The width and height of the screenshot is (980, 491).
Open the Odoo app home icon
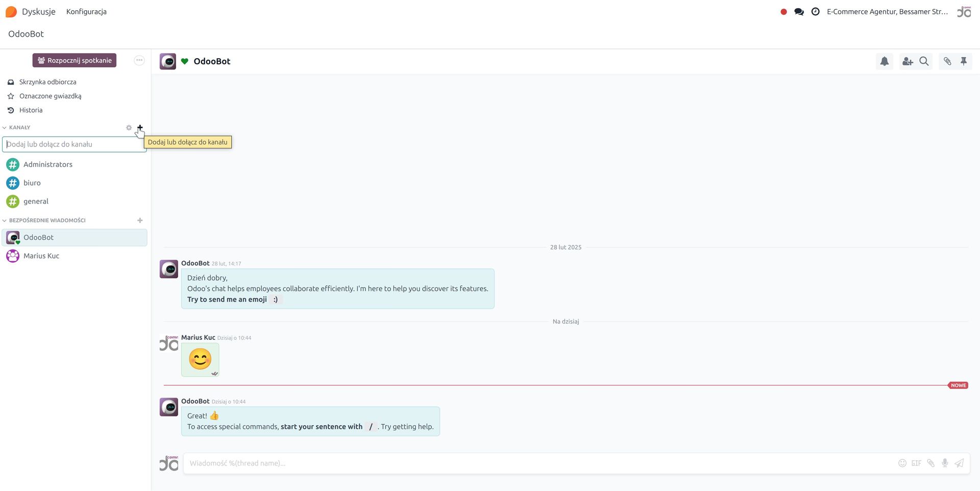(11, 12)
